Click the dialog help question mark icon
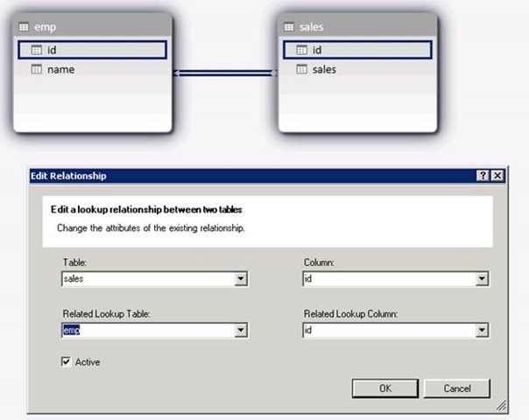The width and height of the screenshot is (529, 420). tap(483, 176)
